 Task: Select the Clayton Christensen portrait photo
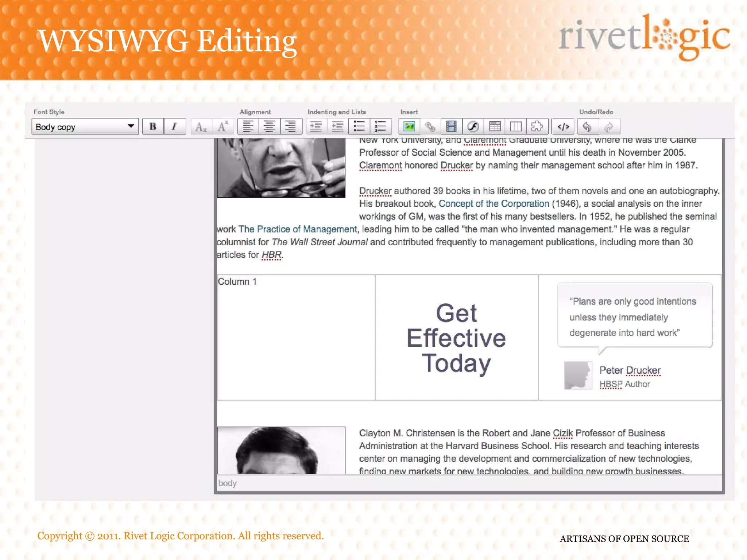point(281,450)
